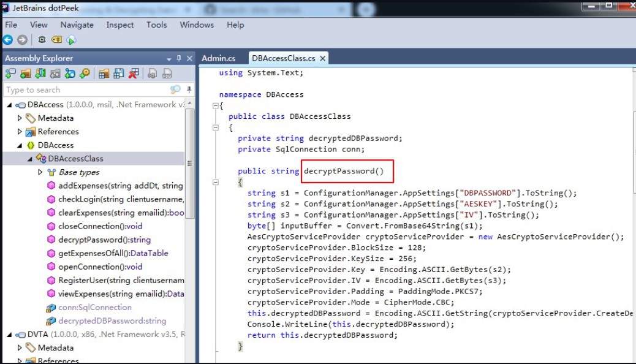Image resolution: width=636 pixels, height=364 pixels.
Task: Generate PDB file icon
Action: coord(167,74)
